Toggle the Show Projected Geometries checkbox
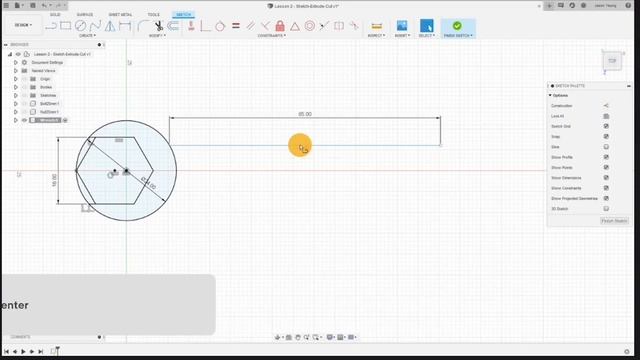 [606, 198]
